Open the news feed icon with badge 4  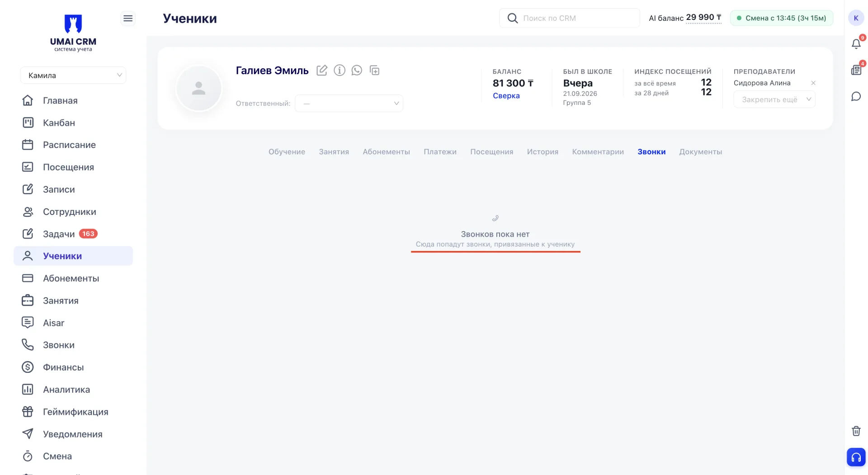[856, 70]
